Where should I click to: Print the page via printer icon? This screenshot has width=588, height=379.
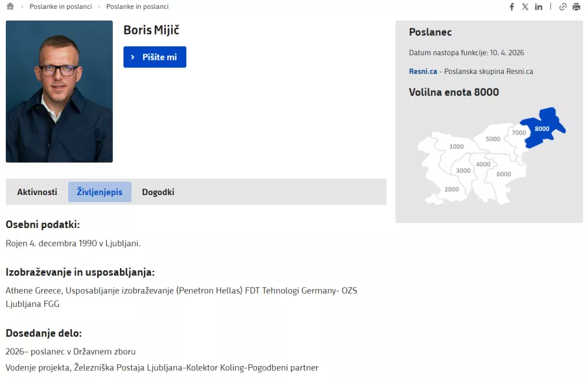[576, 6]
